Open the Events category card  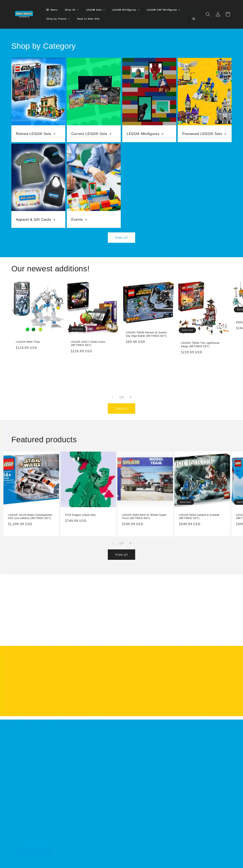[93, 186]
